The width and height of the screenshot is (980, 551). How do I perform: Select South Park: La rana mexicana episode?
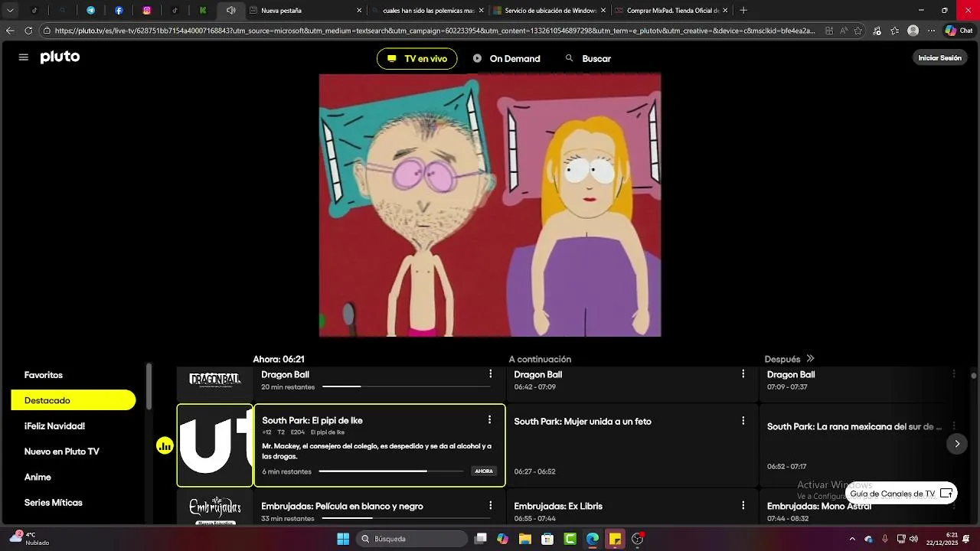pos(854,427)
